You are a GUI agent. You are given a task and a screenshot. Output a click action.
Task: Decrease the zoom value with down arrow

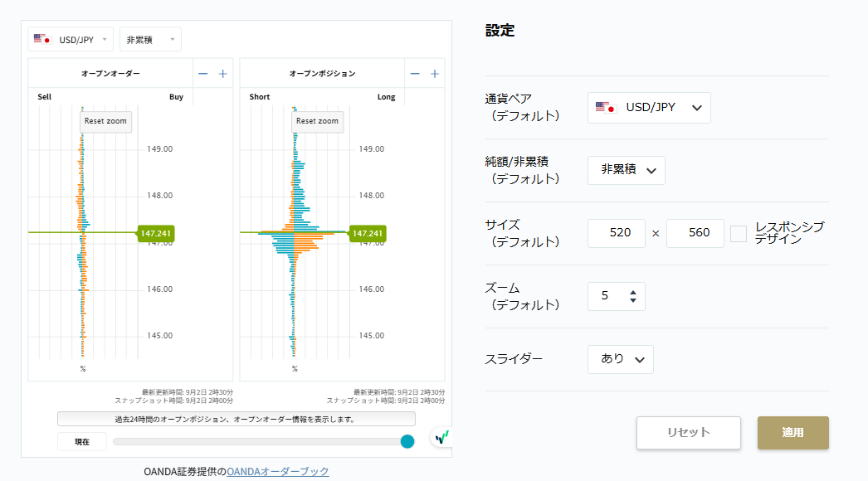(633, 300)
